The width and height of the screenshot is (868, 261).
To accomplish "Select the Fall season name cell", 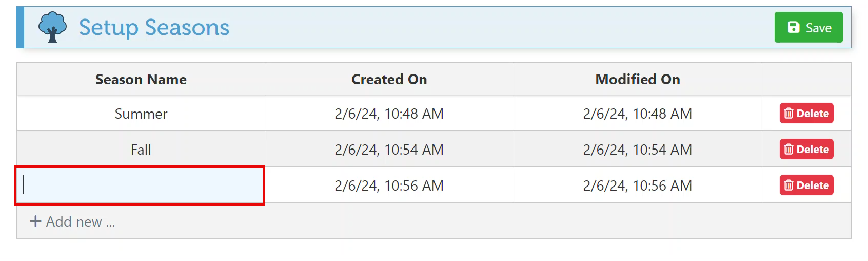I will click(141, 150).
